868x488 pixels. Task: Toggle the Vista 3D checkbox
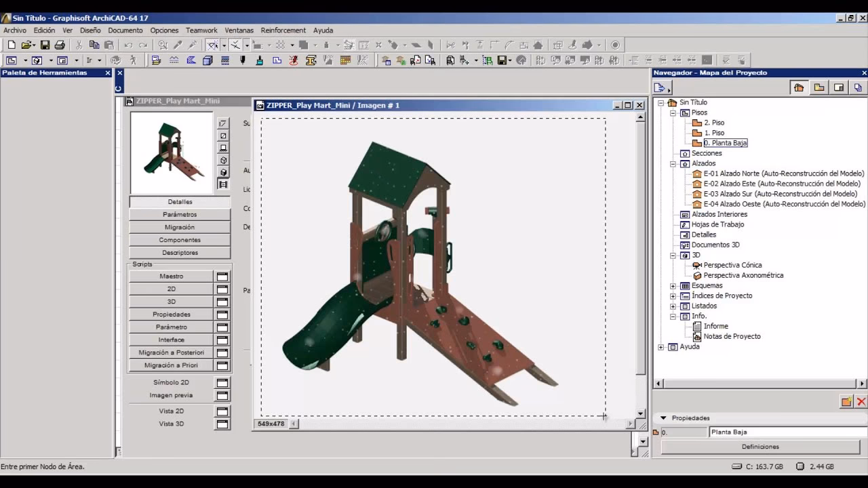click(x=222, y=424)
